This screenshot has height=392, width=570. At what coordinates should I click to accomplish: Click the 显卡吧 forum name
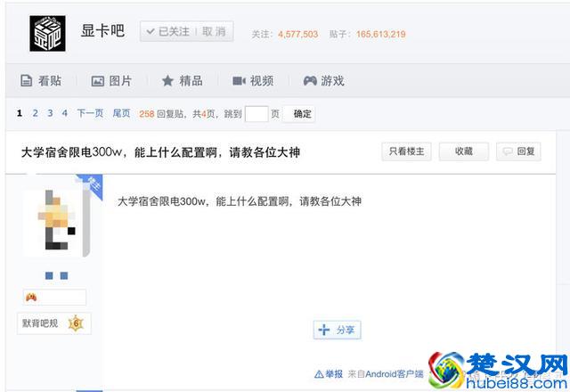click(102, 30)
